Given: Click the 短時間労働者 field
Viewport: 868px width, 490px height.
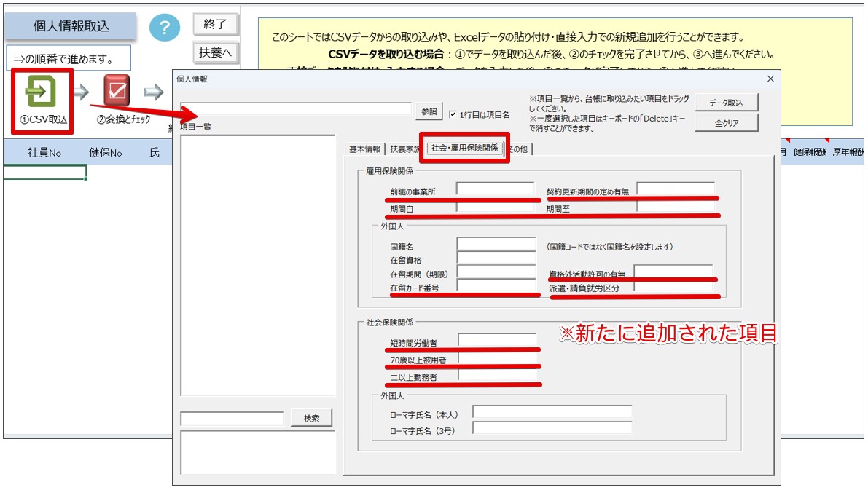Looking at the screenshot, I should (497, 340).
